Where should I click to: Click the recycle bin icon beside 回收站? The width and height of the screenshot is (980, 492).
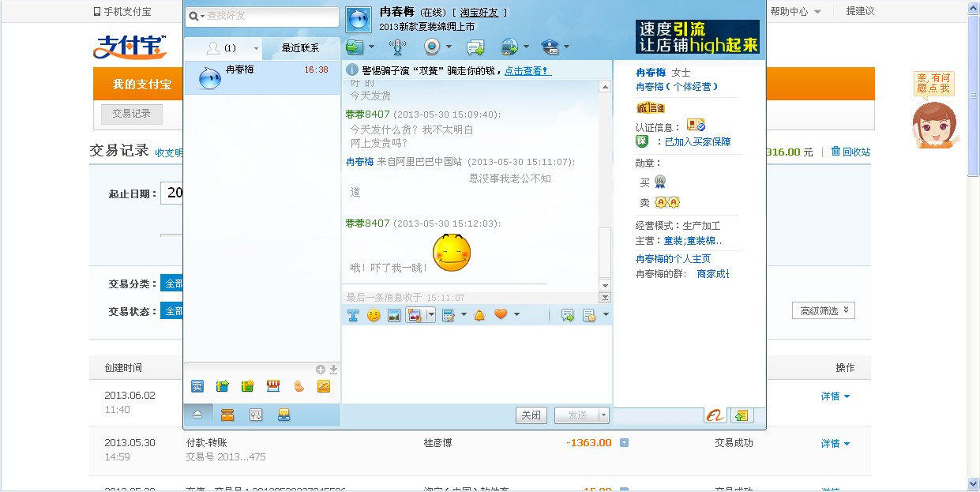835,152
